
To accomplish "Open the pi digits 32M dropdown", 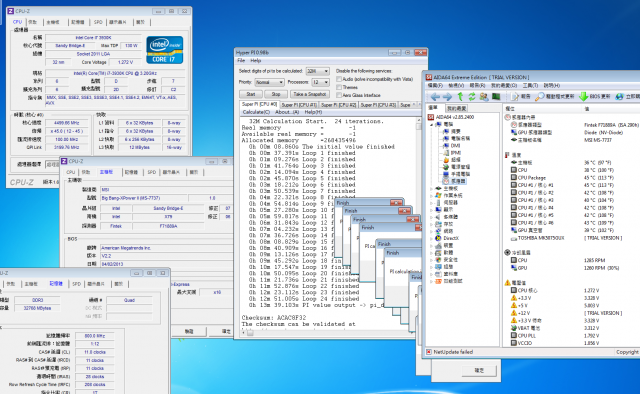I will coord(318,71).
